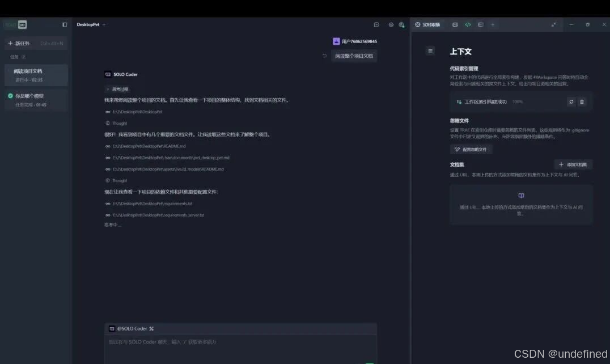The height and width of the screenshot is (364, 610).
Task: Click the 用户76862569845 username
Action: pos(359,41)
